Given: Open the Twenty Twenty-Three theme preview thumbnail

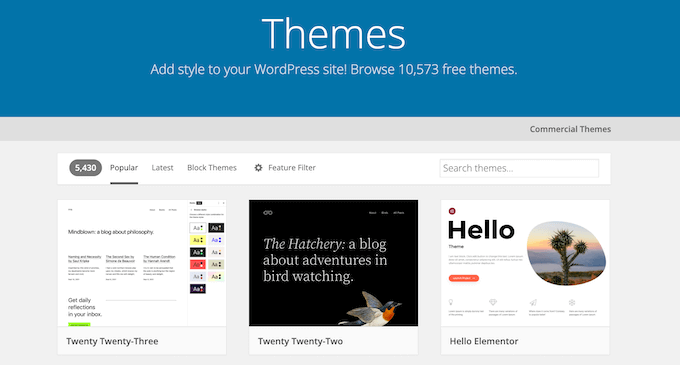Looking at the screenshot, I should [142, 263].
